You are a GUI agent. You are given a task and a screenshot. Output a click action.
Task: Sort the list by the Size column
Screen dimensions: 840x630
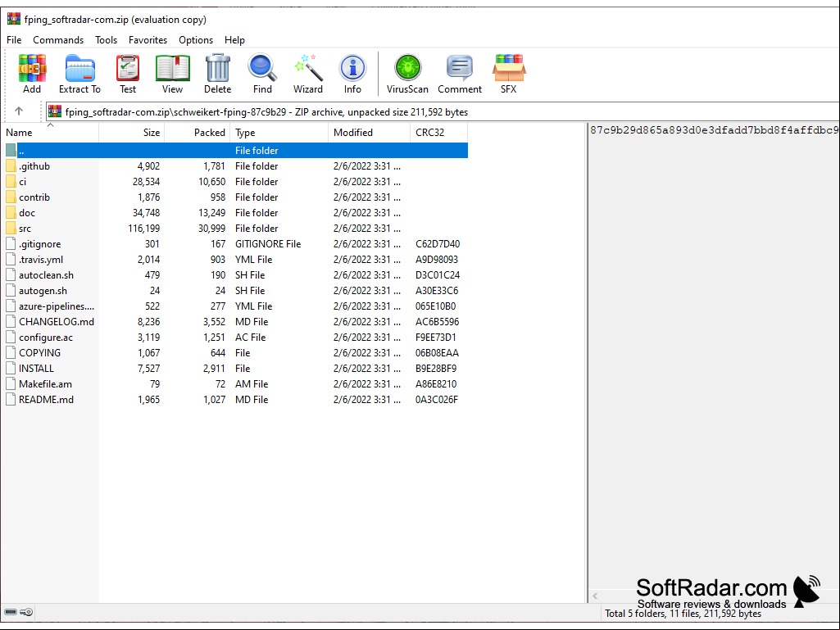coord(132,133)
